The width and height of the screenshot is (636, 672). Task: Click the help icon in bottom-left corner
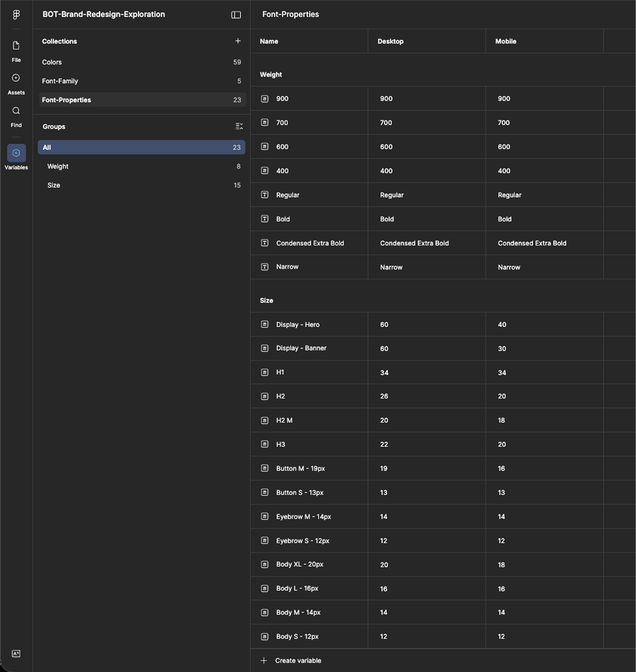[16, 654]
